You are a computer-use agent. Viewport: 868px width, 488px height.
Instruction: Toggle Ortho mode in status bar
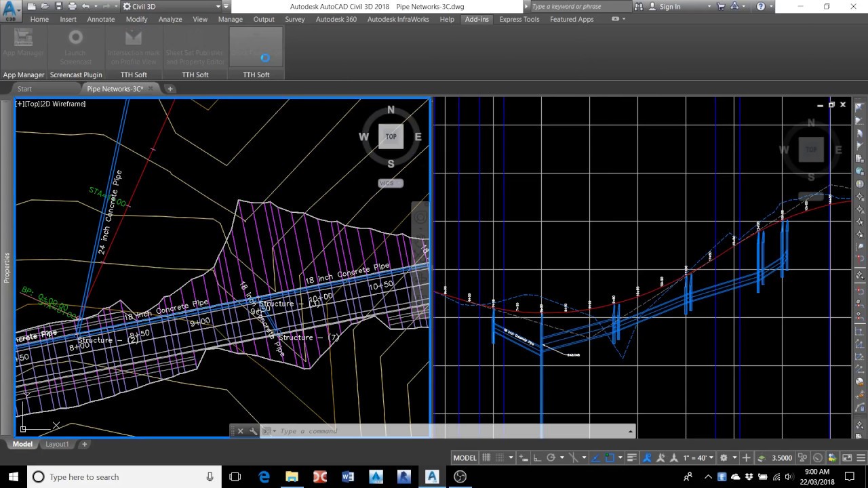(x=537, y=457)
